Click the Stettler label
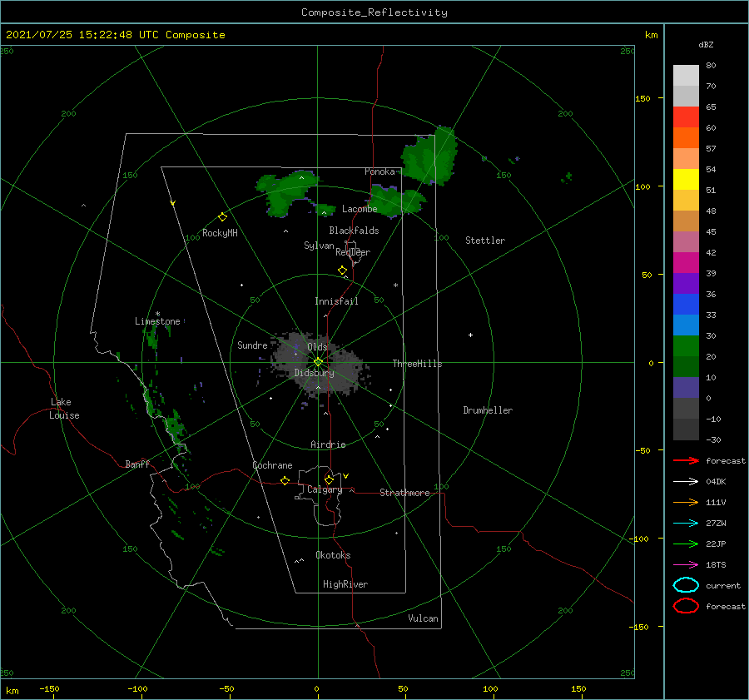Image resolution: width=749 pixels, height=700 pixels. [485, 241]
